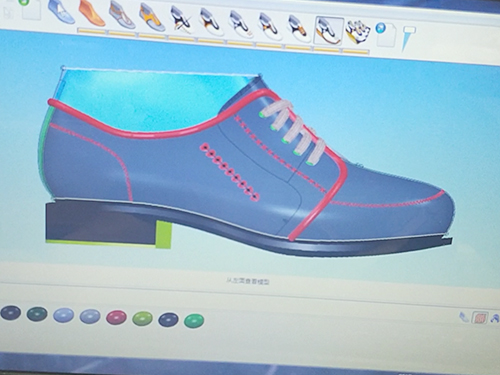The height and width of the screenshot is (375, 500).
Task: Select the dark teal material ball
Action: coord(37,314)
